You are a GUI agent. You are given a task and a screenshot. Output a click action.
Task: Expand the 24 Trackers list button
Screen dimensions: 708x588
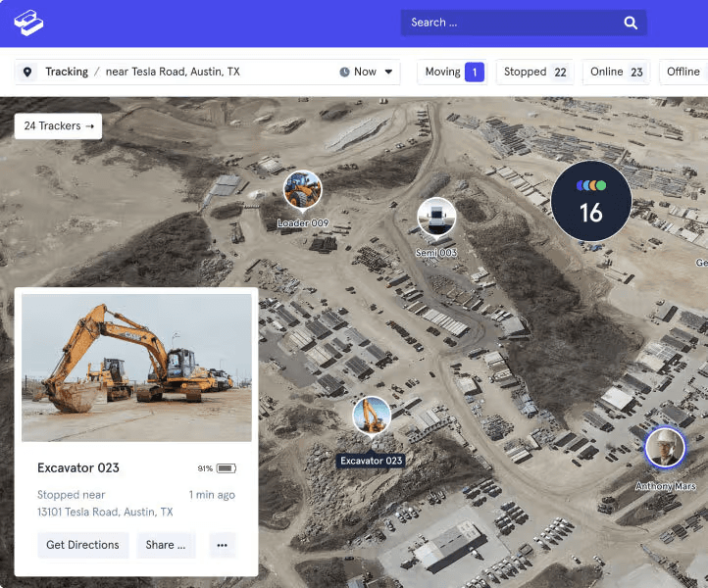(x=59, y=125)
